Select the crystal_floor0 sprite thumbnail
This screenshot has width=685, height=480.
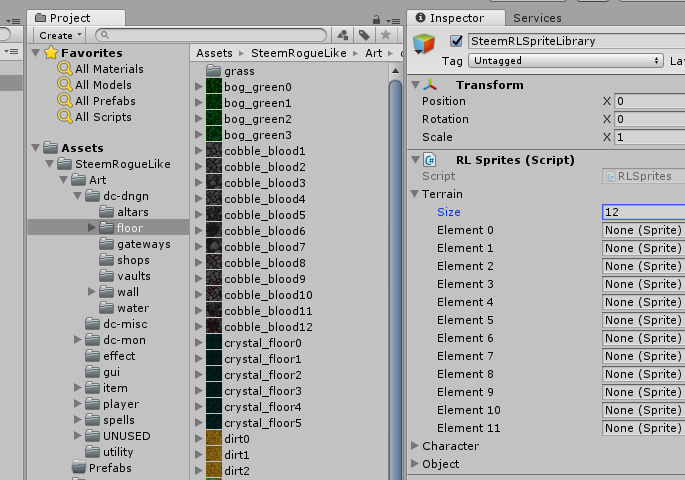point(214,343)
